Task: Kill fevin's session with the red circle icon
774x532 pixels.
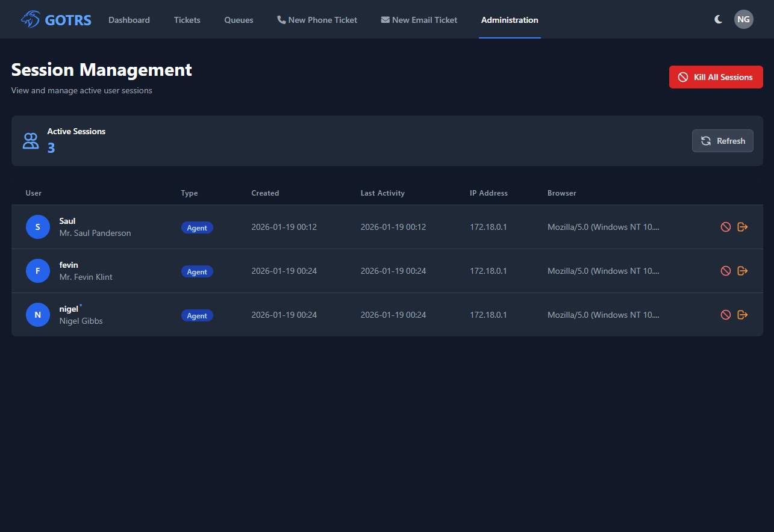Action: click(x=725, y=271)
